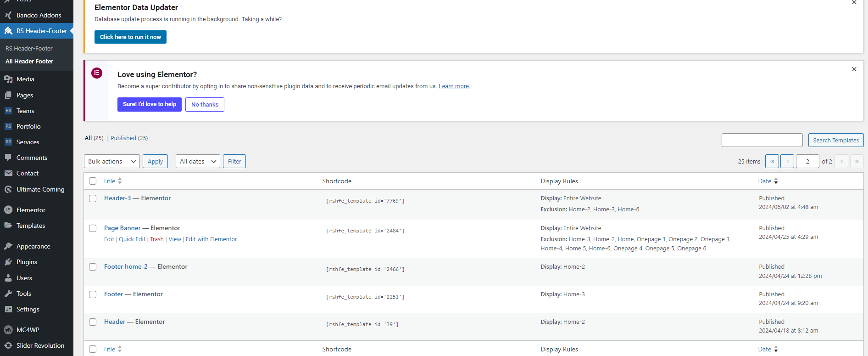The height and width of the screenshot is (356, 868).
Task: Click the Elementor logo in notice
Action: pos(97,73)
